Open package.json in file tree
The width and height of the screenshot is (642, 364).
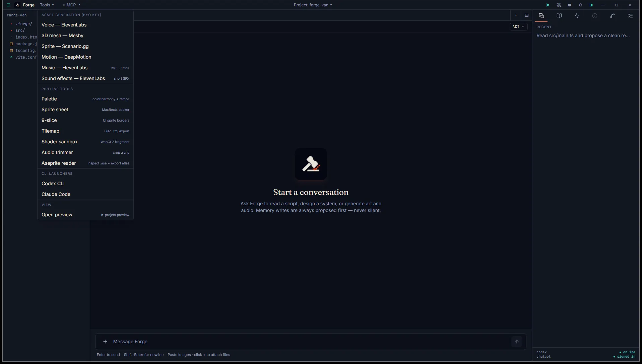[23, 44]
